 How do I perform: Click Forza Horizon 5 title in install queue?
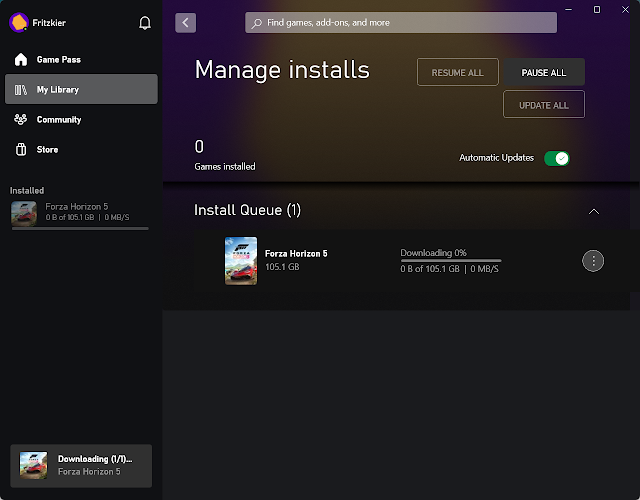click(296, 253)
